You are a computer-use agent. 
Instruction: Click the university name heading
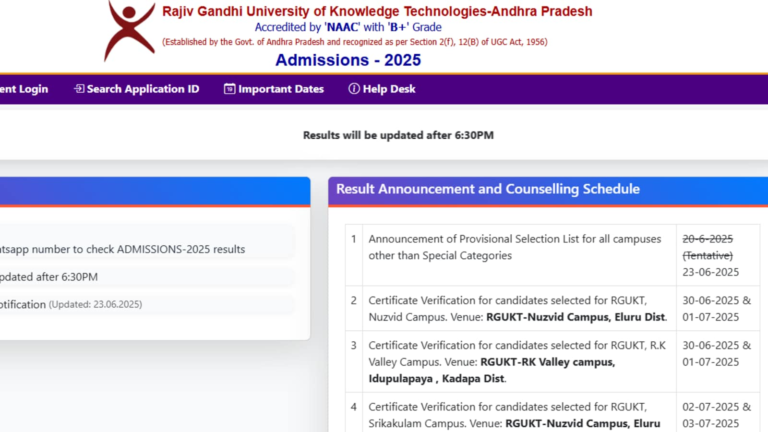(x=377, y=12)
